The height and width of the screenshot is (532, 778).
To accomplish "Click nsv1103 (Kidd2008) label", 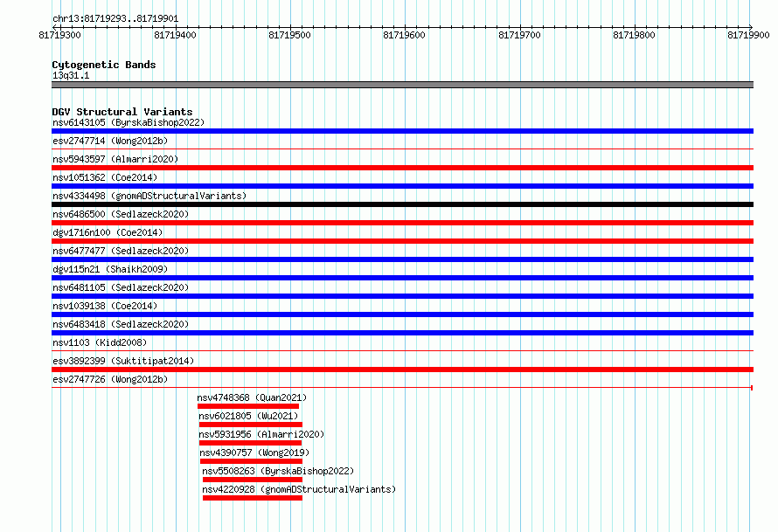I will coord(100,342).
